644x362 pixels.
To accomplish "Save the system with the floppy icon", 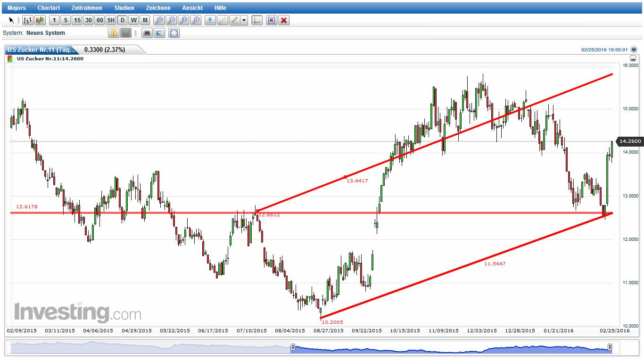I will point(126,33).
